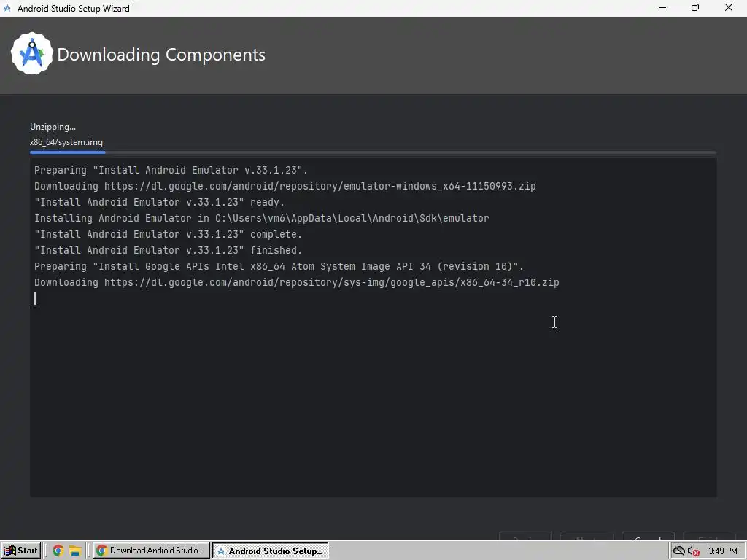747x560 pixels.
Task: Launch Chrome from the quick launch bar
Action: point(58,551)
